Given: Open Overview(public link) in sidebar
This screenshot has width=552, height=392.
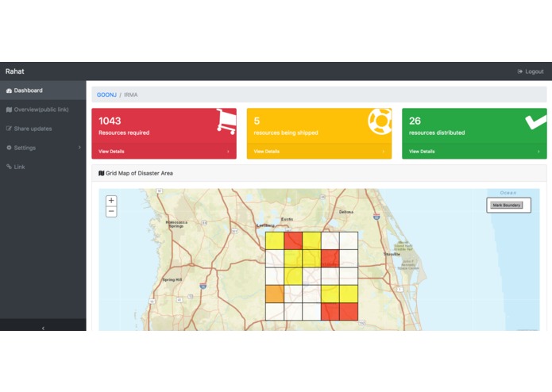Looking at the screenshot, I should click(x=43, y=110).
